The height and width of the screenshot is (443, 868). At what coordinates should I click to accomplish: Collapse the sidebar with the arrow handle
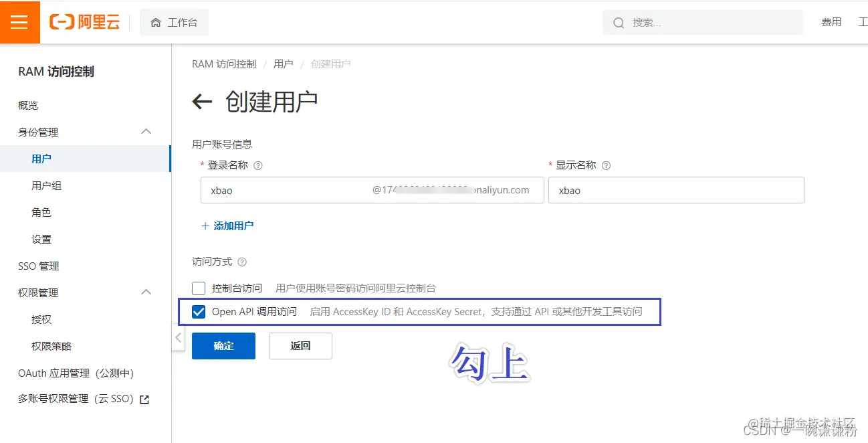pyautogui.click(x=178, y=337)
